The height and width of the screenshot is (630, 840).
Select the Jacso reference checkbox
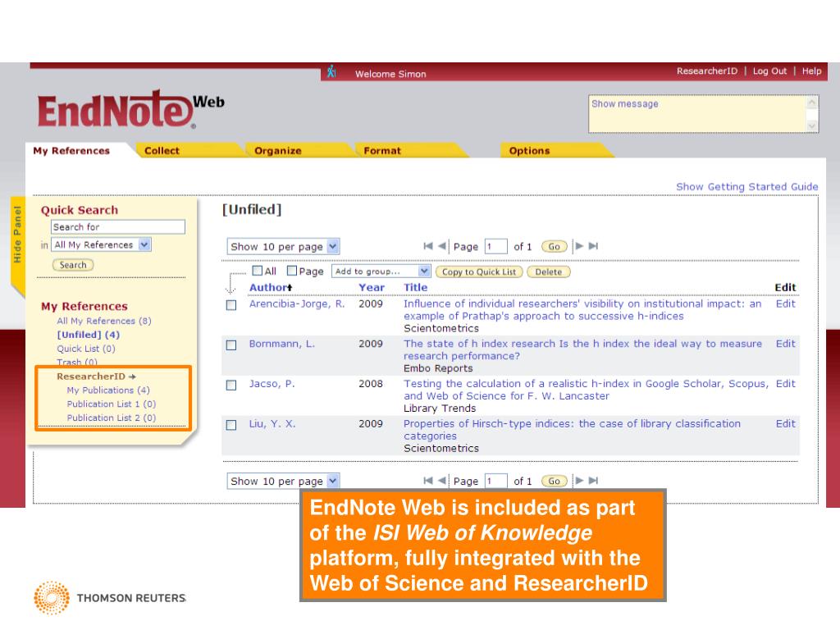(x=231, y=386)
